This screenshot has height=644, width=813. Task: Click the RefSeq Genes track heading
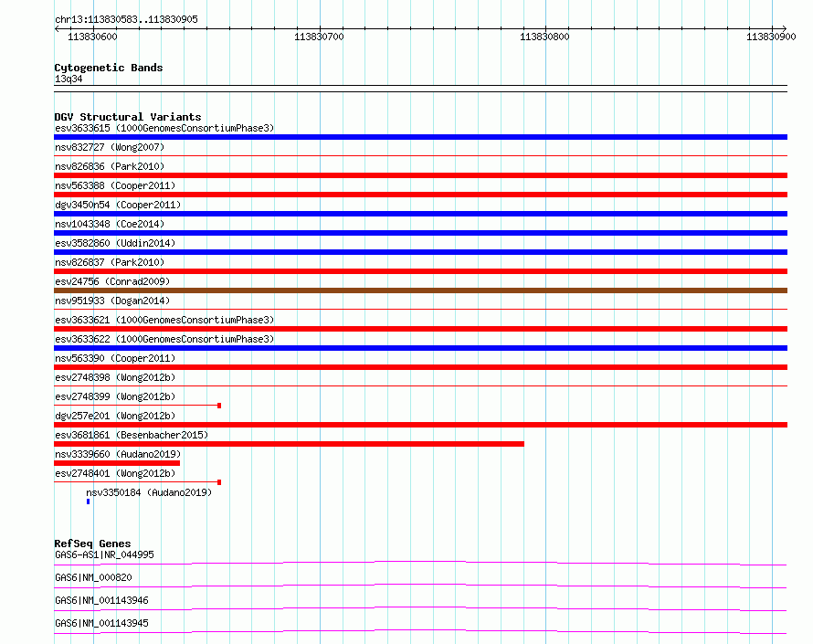coord(92,544)
